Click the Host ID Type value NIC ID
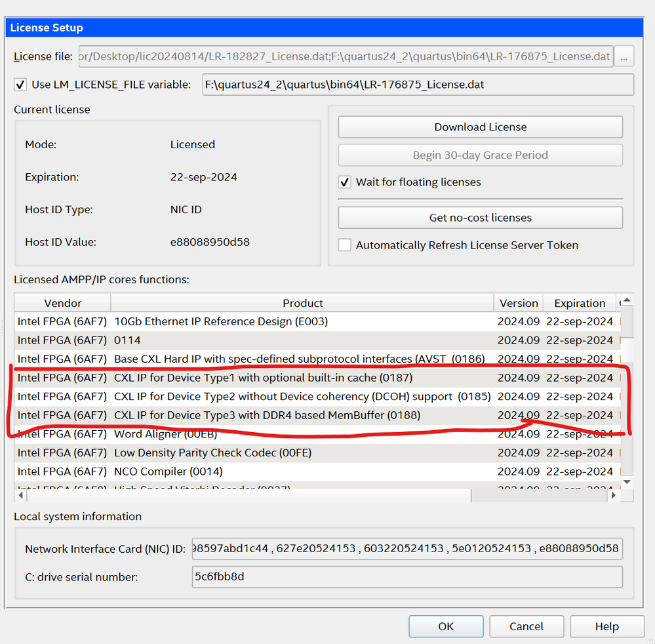 click(x=186, y=209)
